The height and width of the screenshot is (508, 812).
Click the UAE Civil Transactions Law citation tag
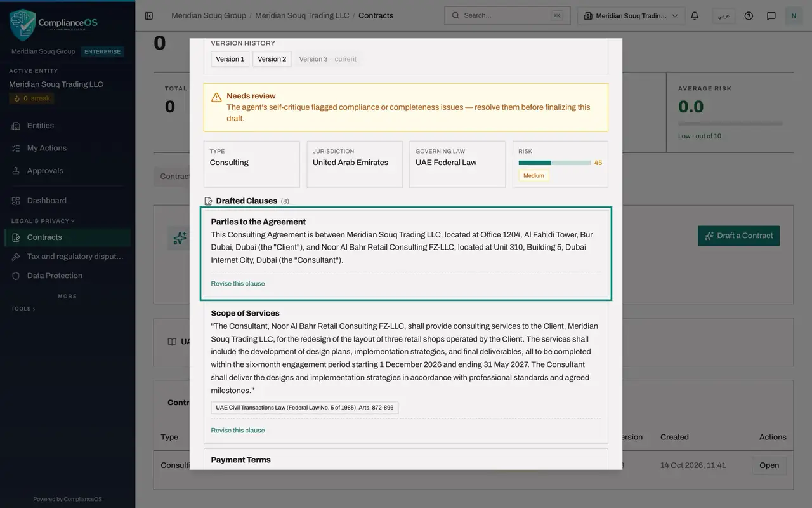click(304, 408)
